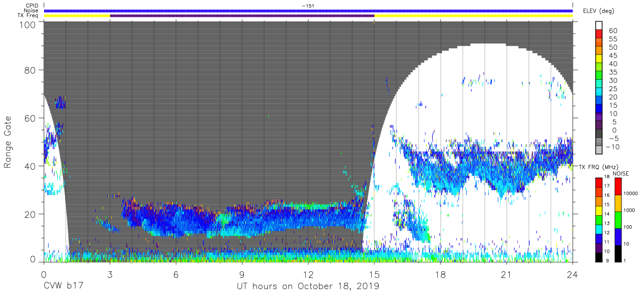Click the 35 label on ELEV colorbar
Image resolution: width=644 pixels, height=297 pixels.
click(x=613, y=72)
